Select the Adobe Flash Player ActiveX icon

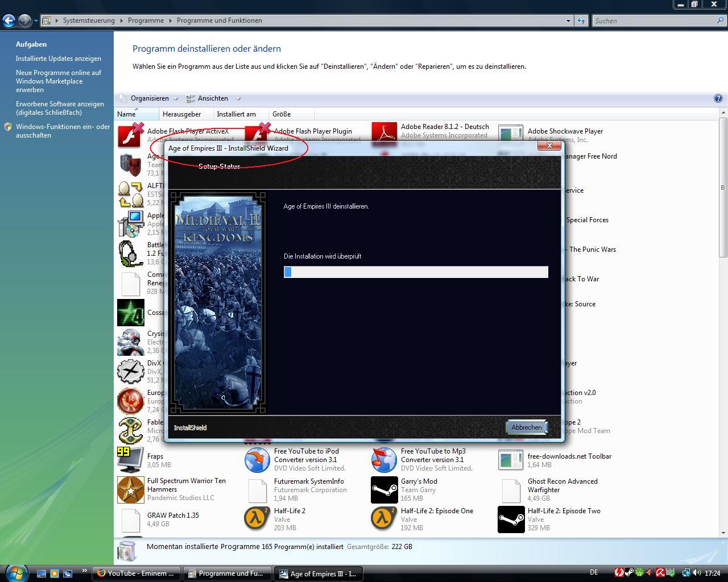coord(130,135)
